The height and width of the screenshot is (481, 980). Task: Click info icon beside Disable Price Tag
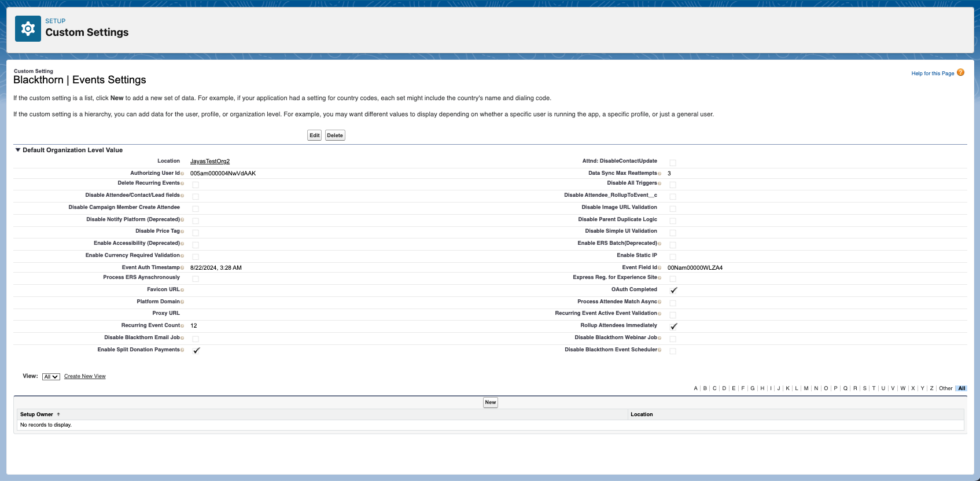182,232
